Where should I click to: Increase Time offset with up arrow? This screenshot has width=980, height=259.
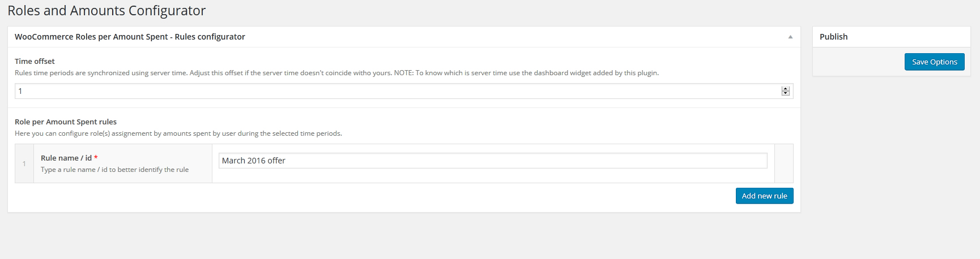[x=785, y=89]
